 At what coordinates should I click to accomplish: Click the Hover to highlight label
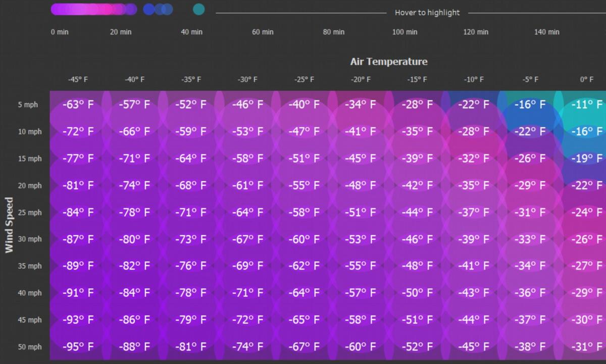pos(427,13)
